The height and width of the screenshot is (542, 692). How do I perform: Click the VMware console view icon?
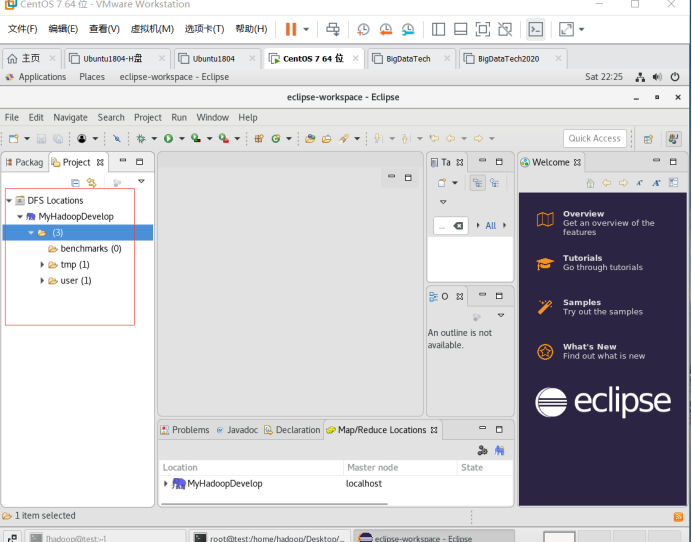click(x=536, y=29)
